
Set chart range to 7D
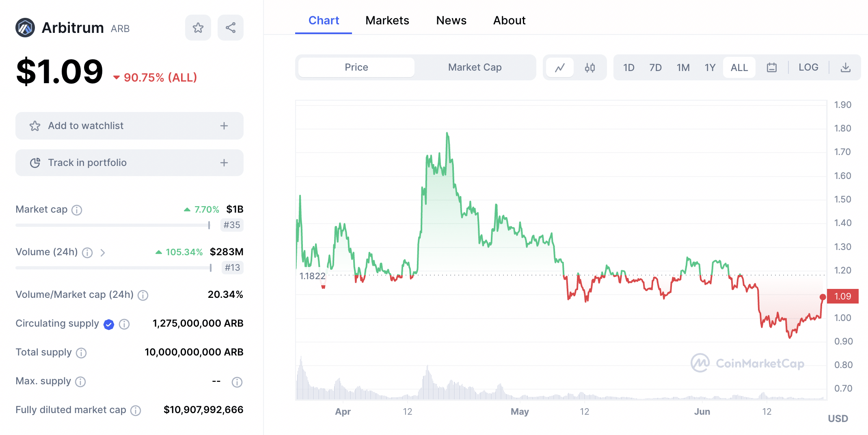655,67
